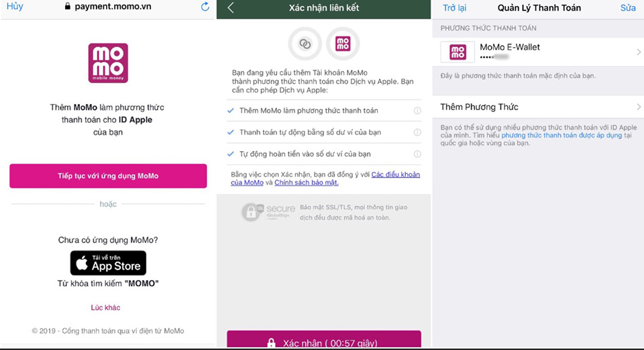
Task: Select the 'MoMo E-Wallet' name text
Action: (510, 47)
